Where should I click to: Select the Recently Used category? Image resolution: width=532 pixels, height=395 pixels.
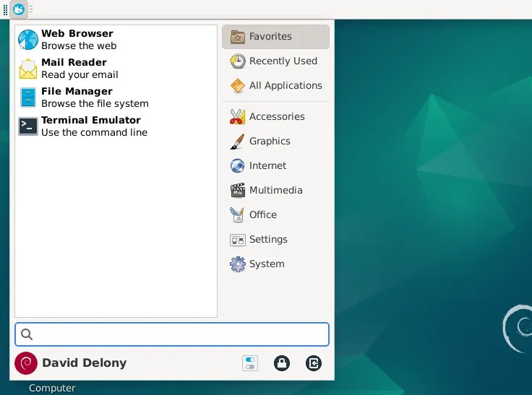click(275, 61)
